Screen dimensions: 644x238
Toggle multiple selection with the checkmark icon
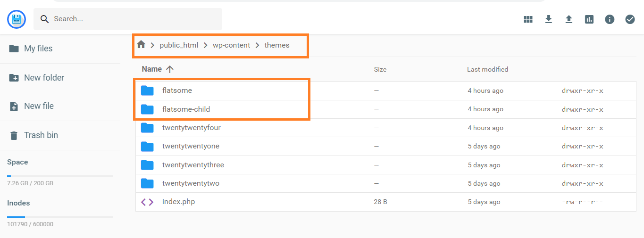pyautogui.click(x=630, y=19)
